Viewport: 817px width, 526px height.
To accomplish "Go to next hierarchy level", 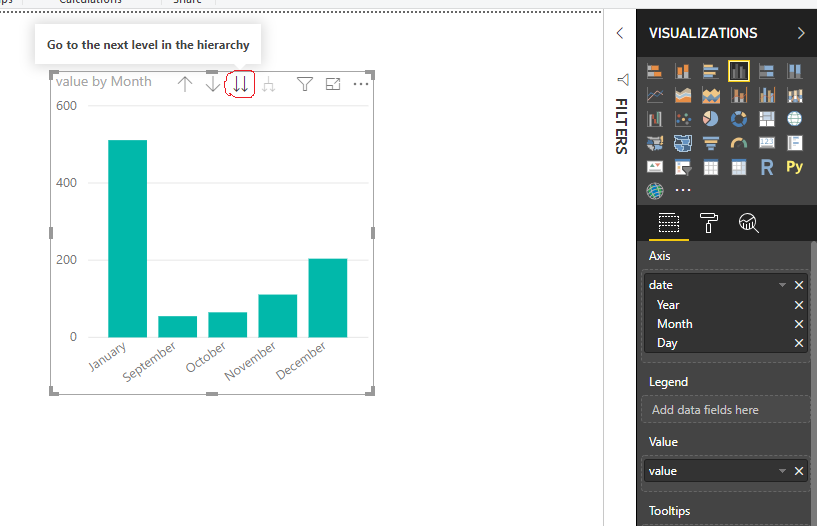I will (x=240, y=84).
